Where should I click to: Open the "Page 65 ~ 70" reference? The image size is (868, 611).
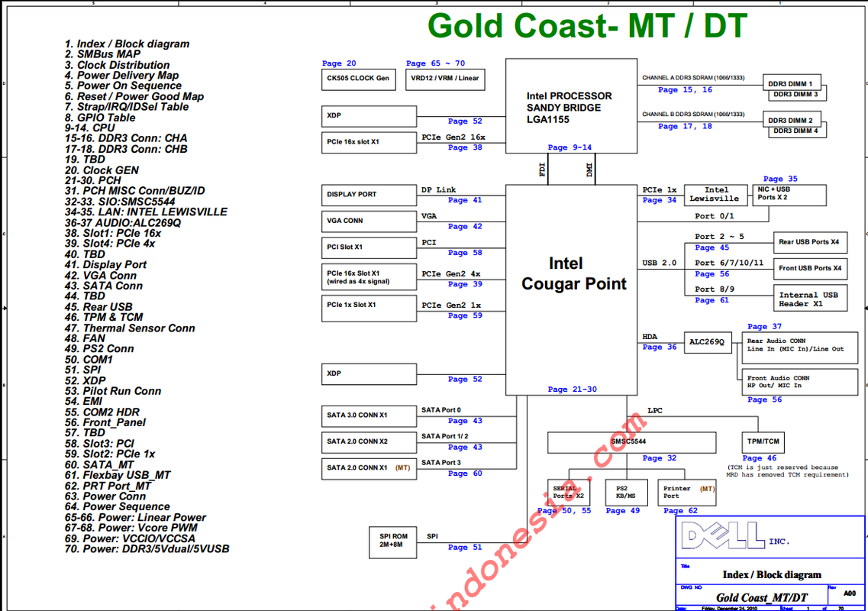[x=435, y=63]
